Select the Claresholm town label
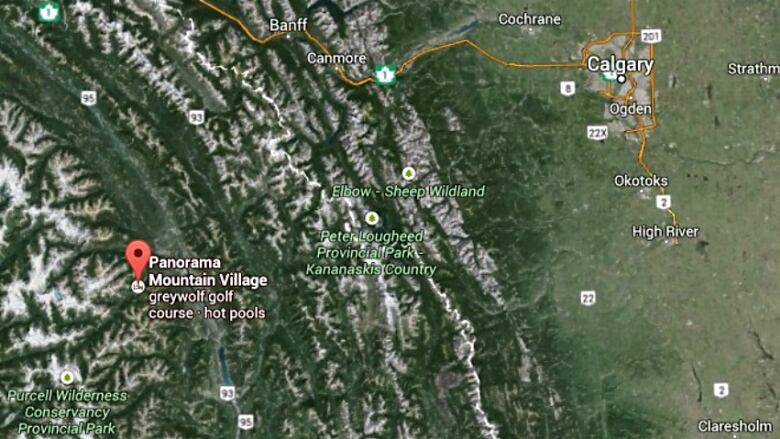This screenshot has width=780, height=439. [735, 426]
